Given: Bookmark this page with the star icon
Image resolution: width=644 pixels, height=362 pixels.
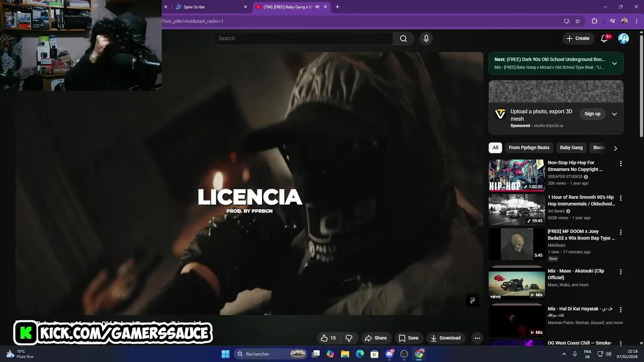Looking at the screenshot, I should [578, 21].
